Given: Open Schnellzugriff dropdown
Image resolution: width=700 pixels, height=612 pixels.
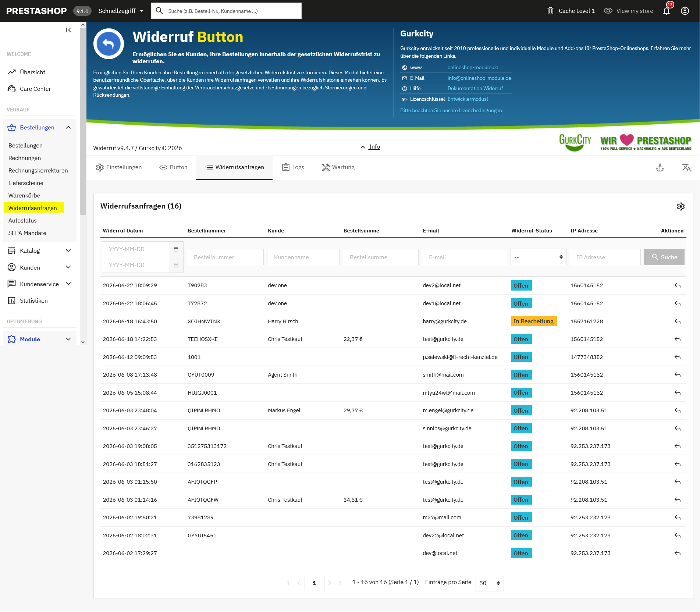Looking at the screenshot, I should [x=121, y=11].
